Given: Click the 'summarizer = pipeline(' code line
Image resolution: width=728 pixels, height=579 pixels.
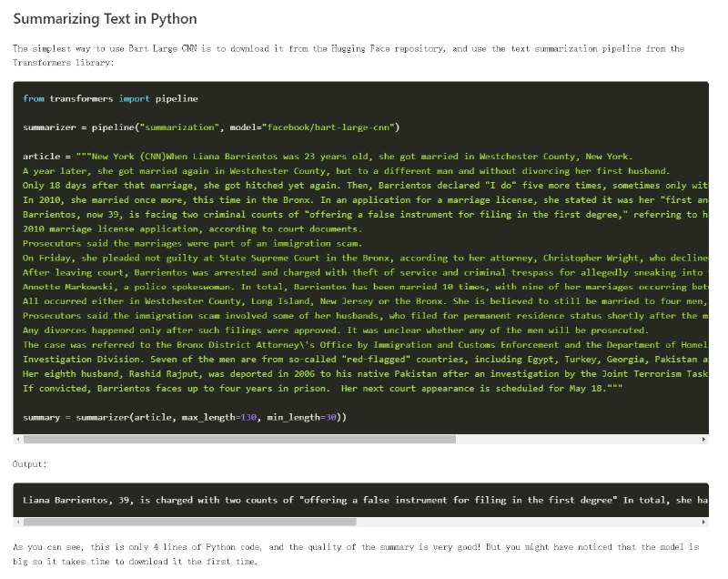Looking at the screenshot, I should pyautogui.click(x=211, y=127).
